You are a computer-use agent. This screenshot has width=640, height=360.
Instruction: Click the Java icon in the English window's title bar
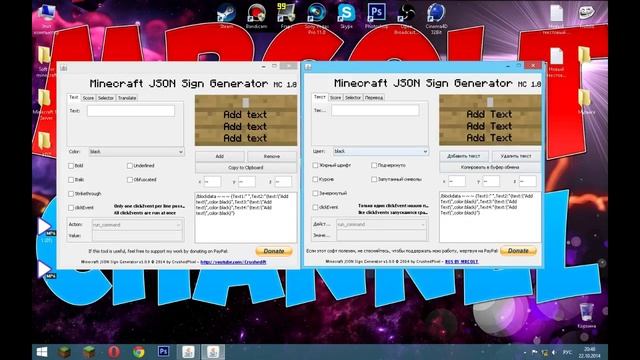click(64, 68)
